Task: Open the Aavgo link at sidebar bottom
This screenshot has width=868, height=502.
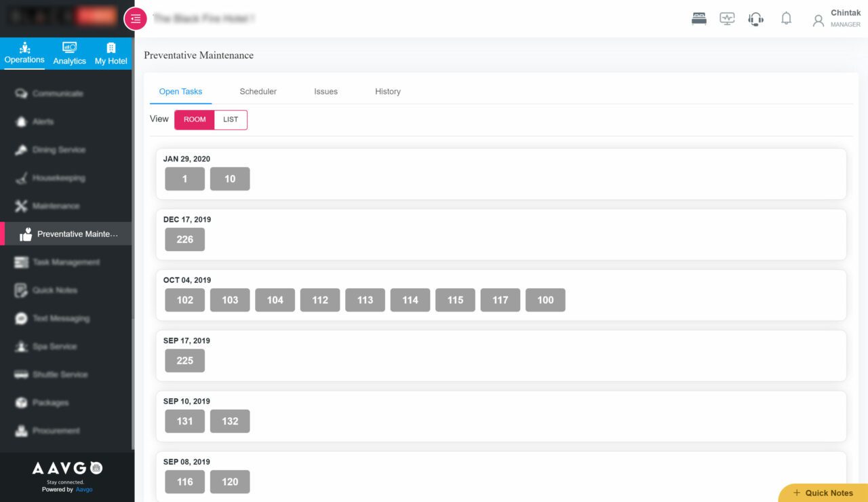Action: (x=83, y=488)
